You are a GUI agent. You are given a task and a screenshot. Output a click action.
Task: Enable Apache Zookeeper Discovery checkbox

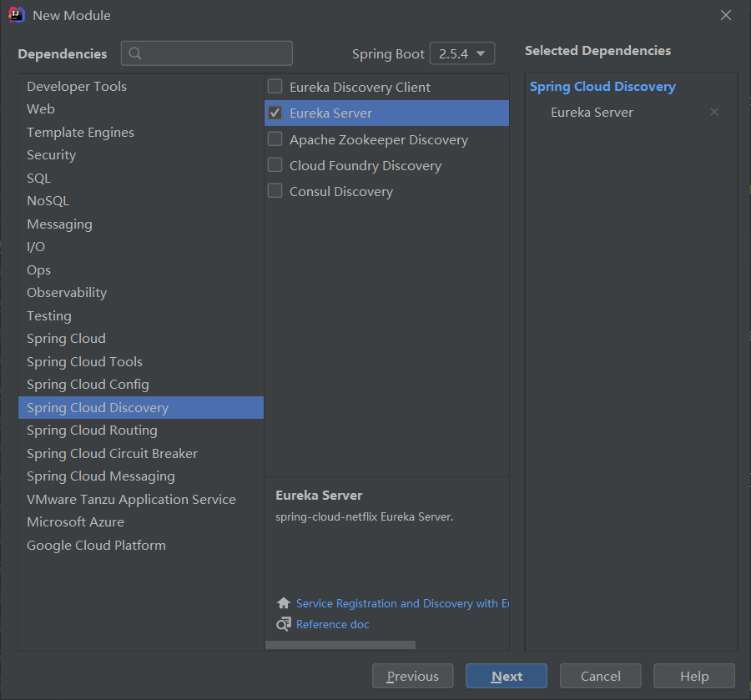[x=275, y=139]
